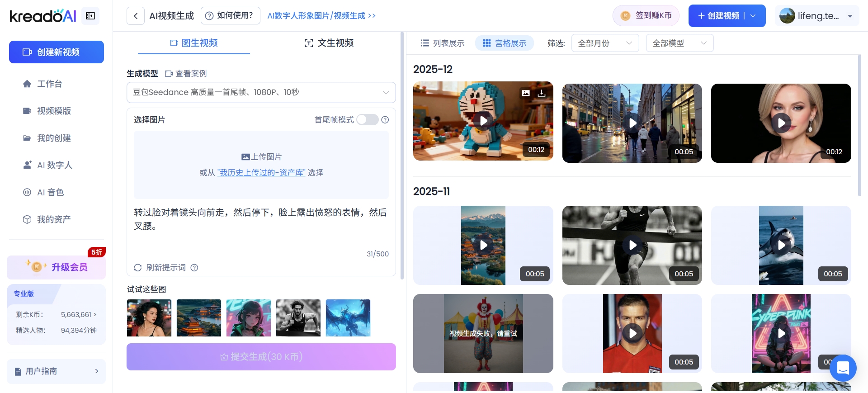
Task: Open the 生成模型 model dropdown
Action: [261, 92]
